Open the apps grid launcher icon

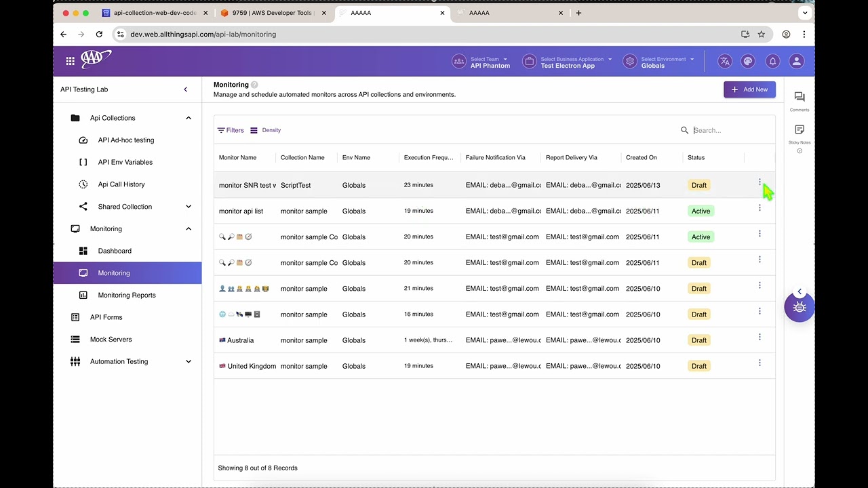point(70,61)
